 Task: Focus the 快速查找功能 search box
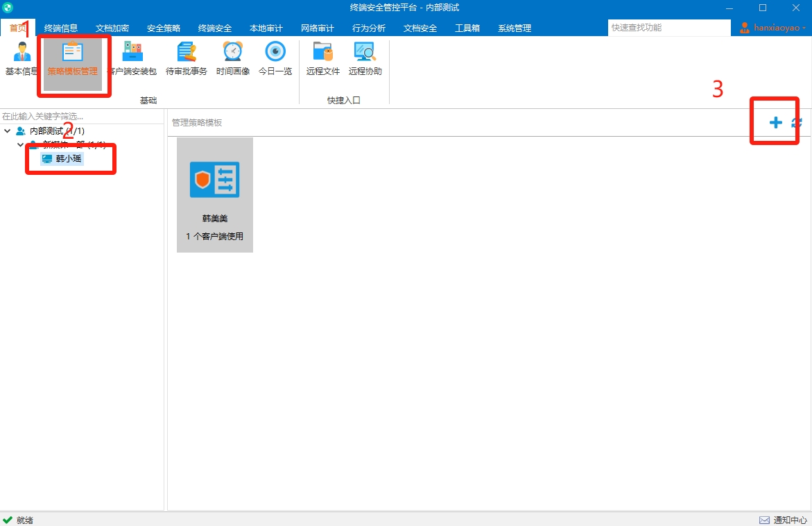point(668,28)
